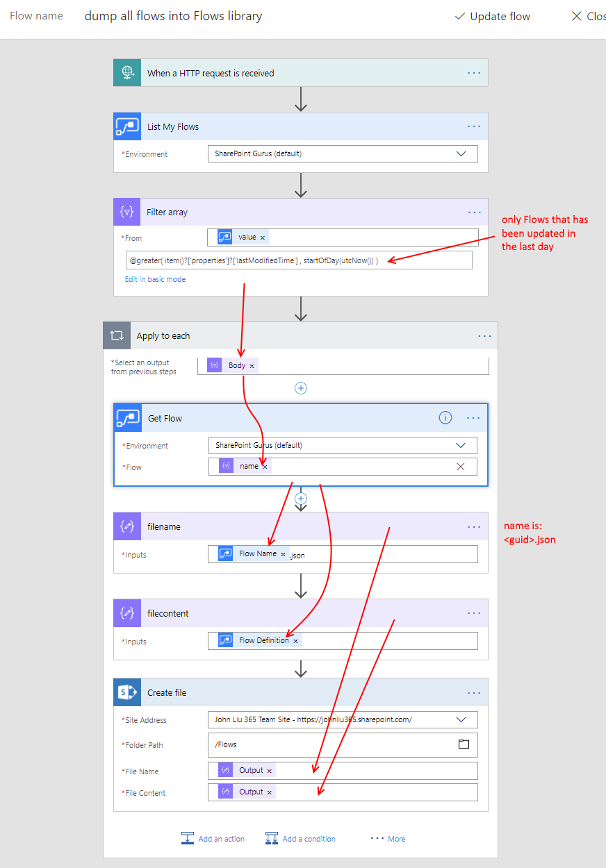Image resolution: width=606 pixels, height=868 pixels.
Task: Open folder picker for Folder Path
Action: coord(464,744)
